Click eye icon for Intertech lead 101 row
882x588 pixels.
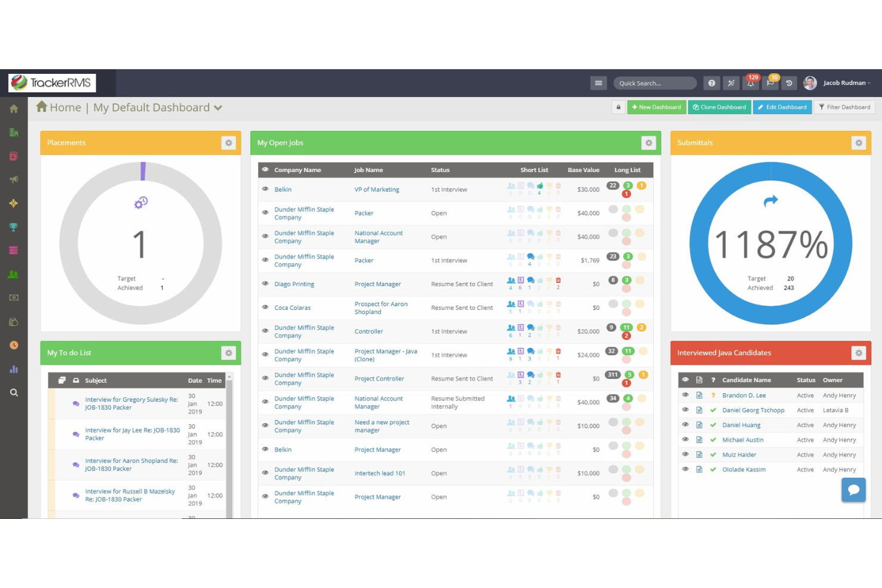(x=265, y=472)
